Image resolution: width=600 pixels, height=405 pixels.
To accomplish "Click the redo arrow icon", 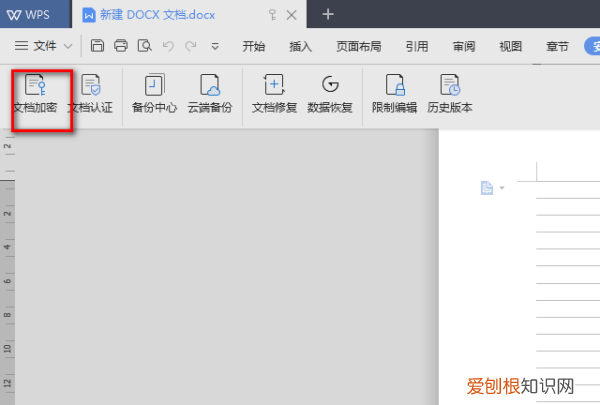I will (191, 46).
